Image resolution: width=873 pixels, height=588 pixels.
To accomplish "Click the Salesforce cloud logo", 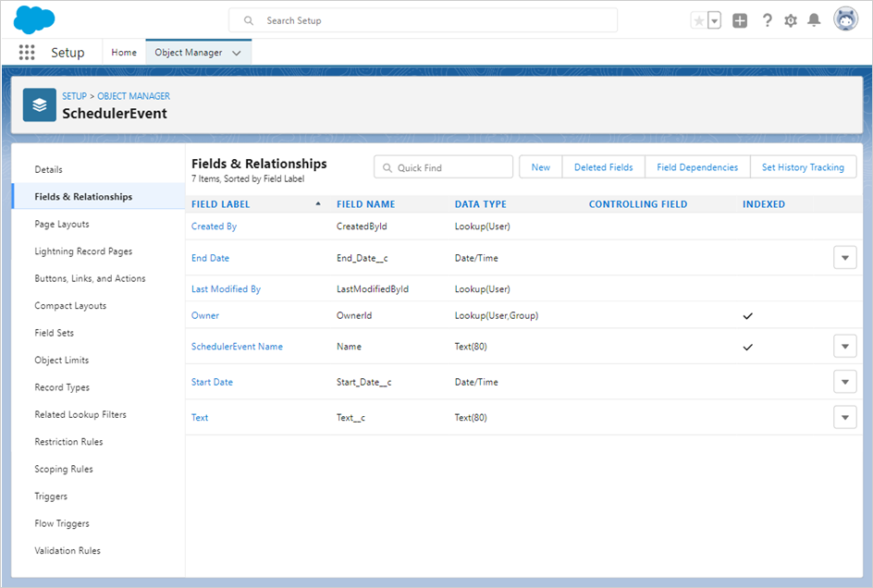I will 34,18.
